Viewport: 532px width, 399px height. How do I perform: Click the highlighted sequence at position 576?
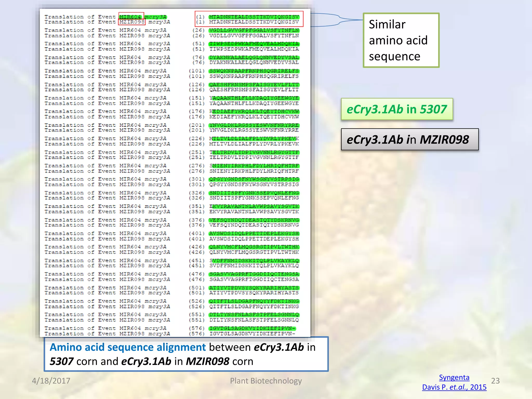click(x=252, y=328)
